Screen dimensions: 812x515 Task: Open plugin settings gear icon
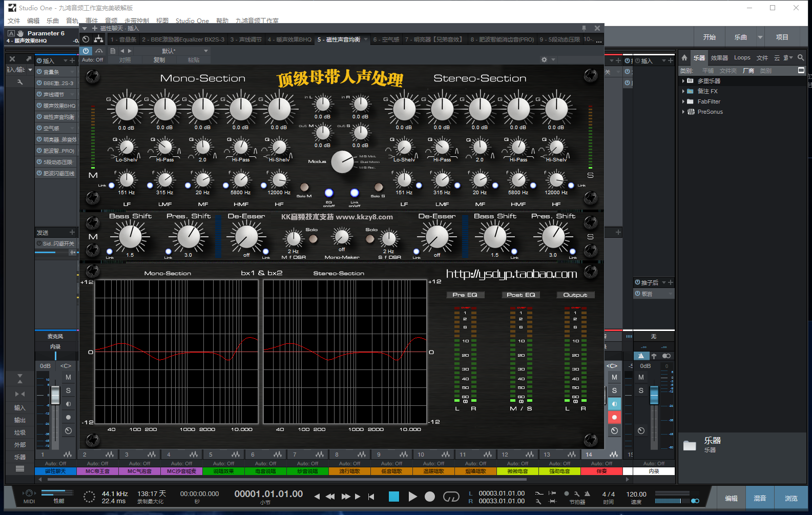pyautogui.click(x=544, y=60)
